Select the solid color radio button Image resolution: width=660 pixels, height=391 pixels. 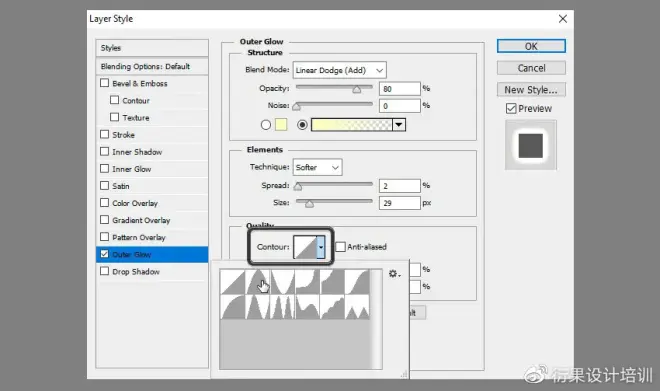pyautogui.click(x=266, y=125)
